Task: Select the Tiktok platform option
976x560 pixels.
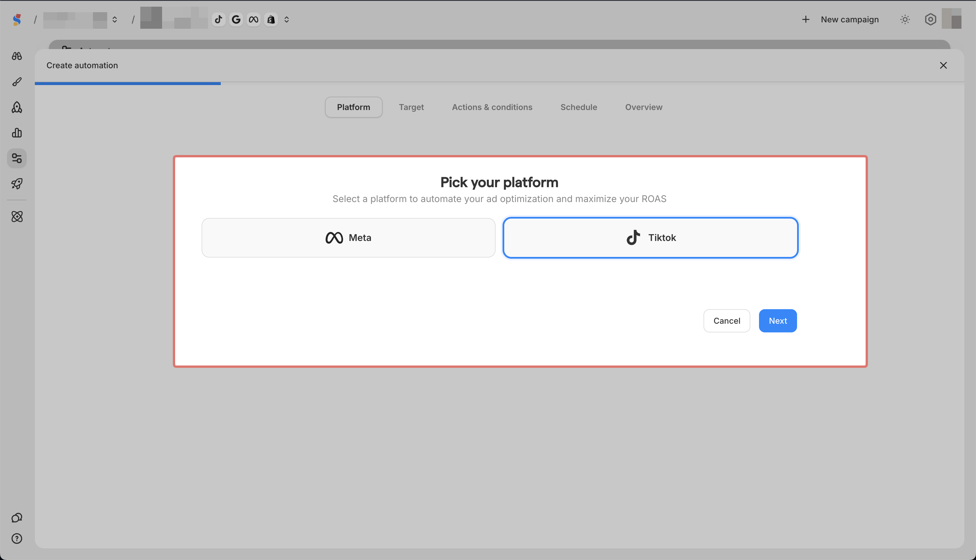Action: [x=650, y=238]
